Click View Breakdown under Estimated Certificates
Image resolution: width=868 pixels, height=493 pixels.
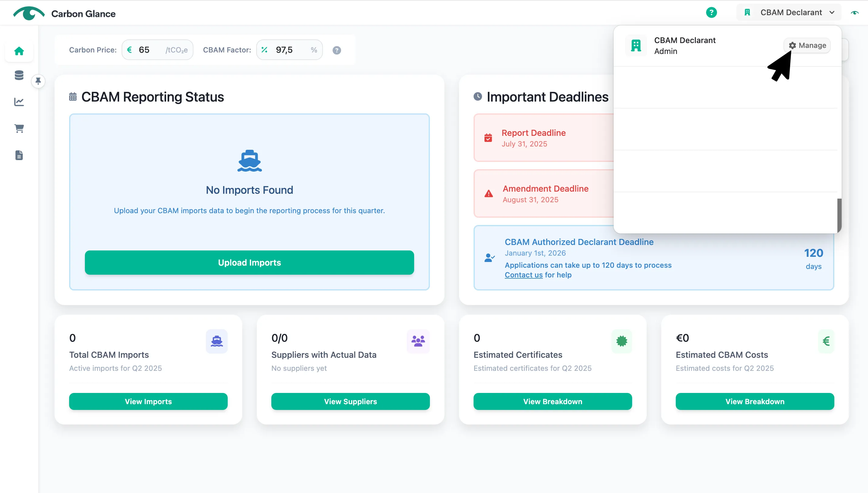click(553, 401)
